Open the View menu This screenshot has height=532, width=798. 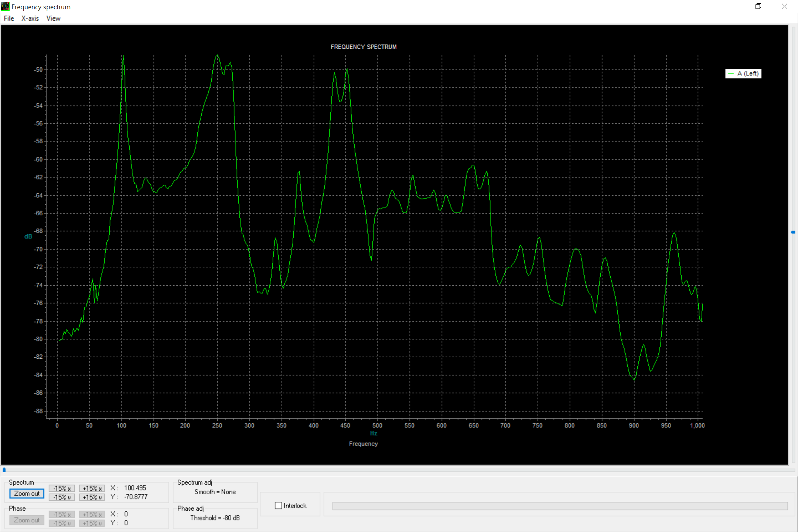(x=53, y=18)
